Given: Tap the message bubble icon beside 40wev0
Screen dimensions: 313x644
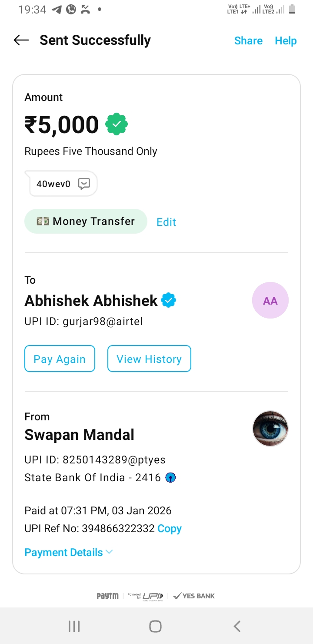Looking at the screenshot, I should coord(84,184).
